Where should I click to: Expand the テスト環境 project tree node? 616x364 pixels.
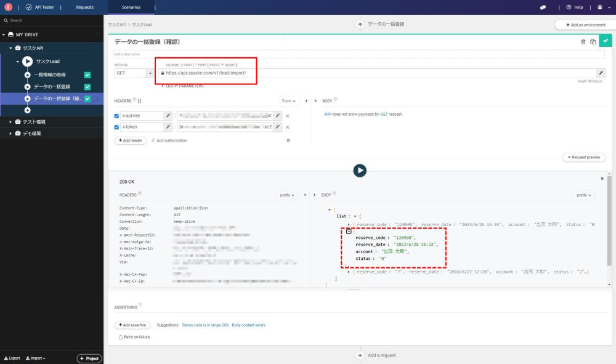tap(10, 122)
